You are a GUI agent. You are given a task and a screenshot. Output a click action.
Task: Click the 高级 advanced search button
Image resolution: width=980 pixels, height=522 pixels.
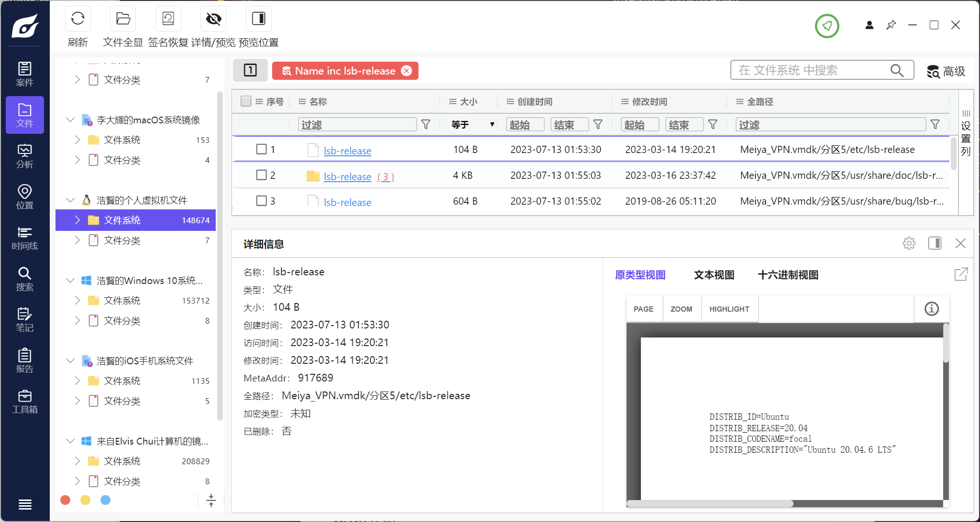946,71
